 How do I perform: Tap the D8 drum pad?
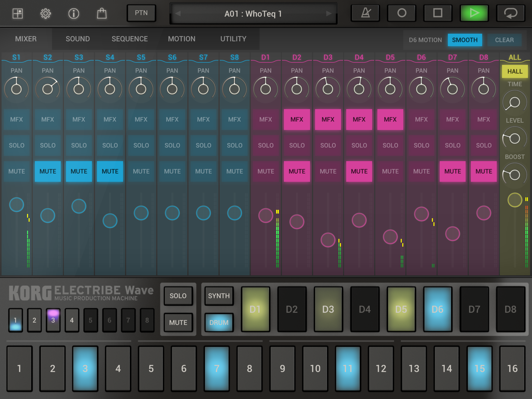click(x=510, y=309)
